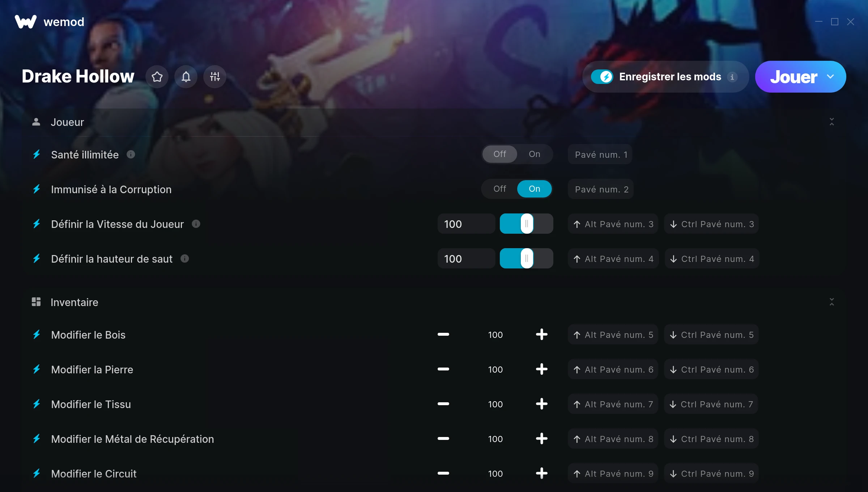Add Drake Hollow to favorites with star icon
The height and width of the screenshot is (492, 868).
[x=157, y=77]
